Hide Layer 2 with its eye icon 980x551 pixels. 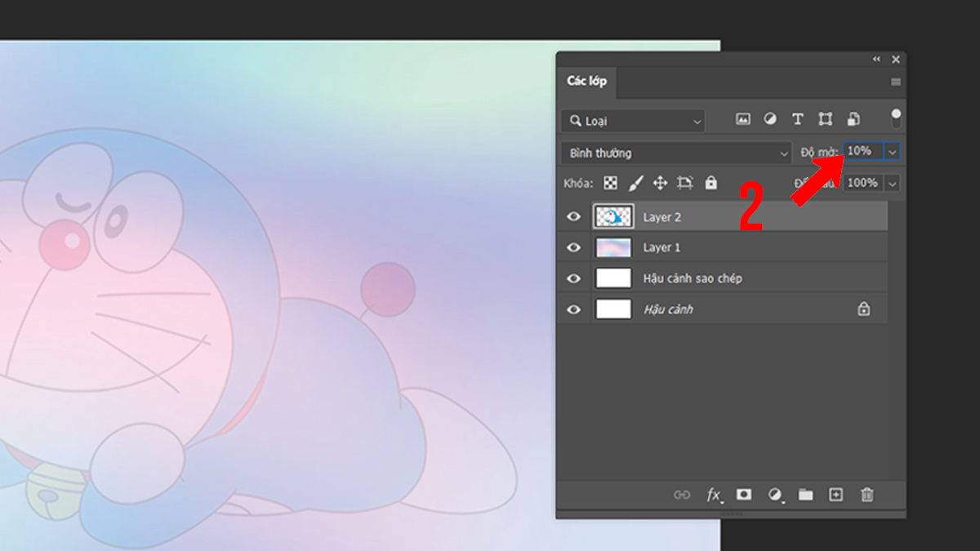pyautogui.click(x=574, y=217)
